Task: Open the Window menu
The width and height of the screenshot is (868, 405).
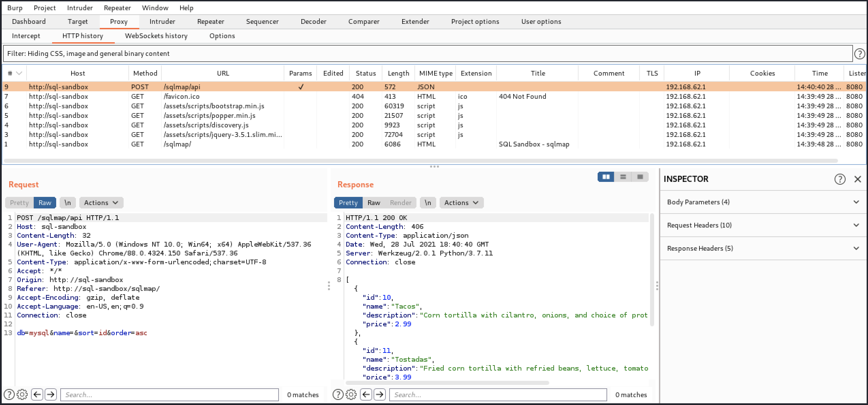Action: [155, 8]
